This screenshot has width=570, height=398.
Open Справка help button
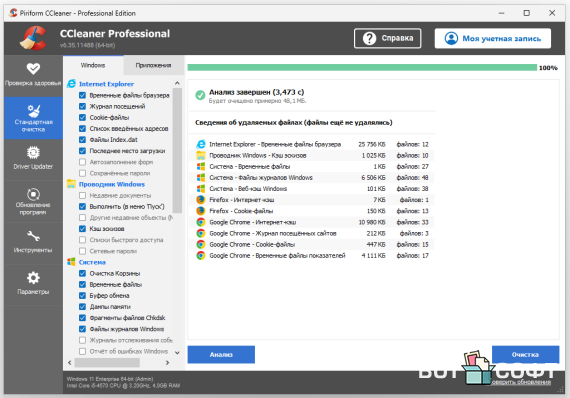[388, 38]
